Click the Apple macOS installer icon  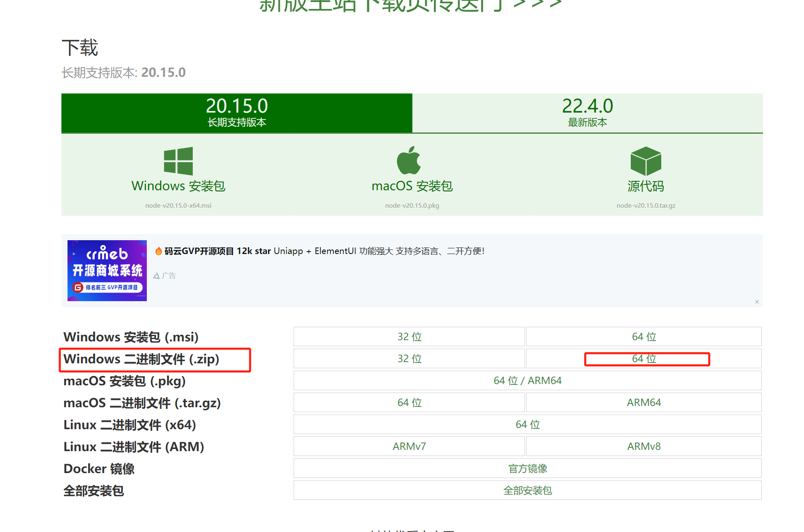click(x=409, y=161)
